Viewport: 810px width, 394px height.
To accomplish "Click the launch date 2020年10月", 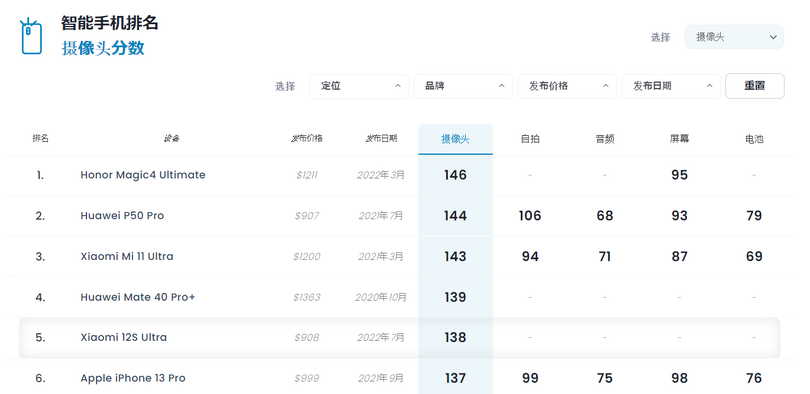I will click(381, 297).
